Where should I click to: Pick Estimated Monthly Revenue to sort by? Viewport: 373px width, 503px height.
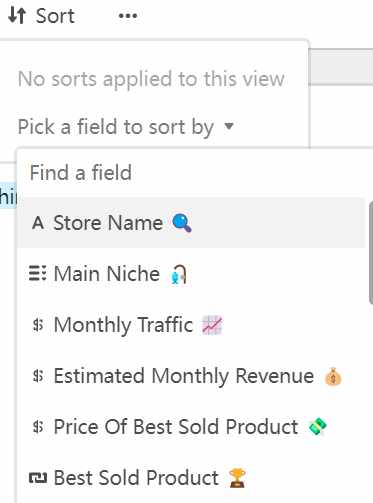coord(191,376)
